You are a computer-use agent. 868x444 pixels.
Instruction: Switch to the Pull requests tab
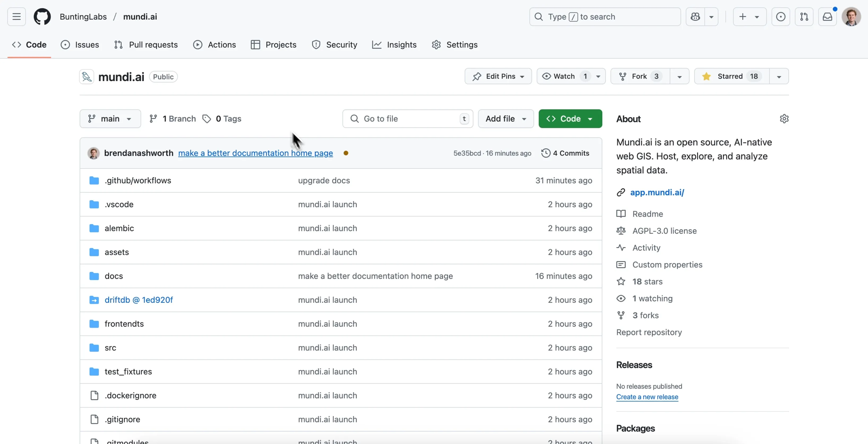(x=146, y=45)
